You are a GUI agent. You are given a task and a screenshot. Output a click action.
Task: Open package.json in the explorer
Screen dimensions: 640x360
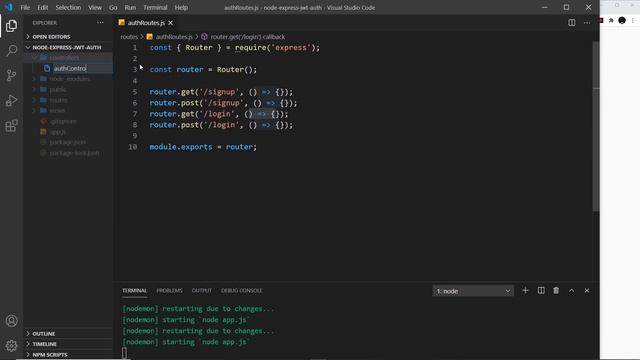pyautogui.click(x=67, y=142)
